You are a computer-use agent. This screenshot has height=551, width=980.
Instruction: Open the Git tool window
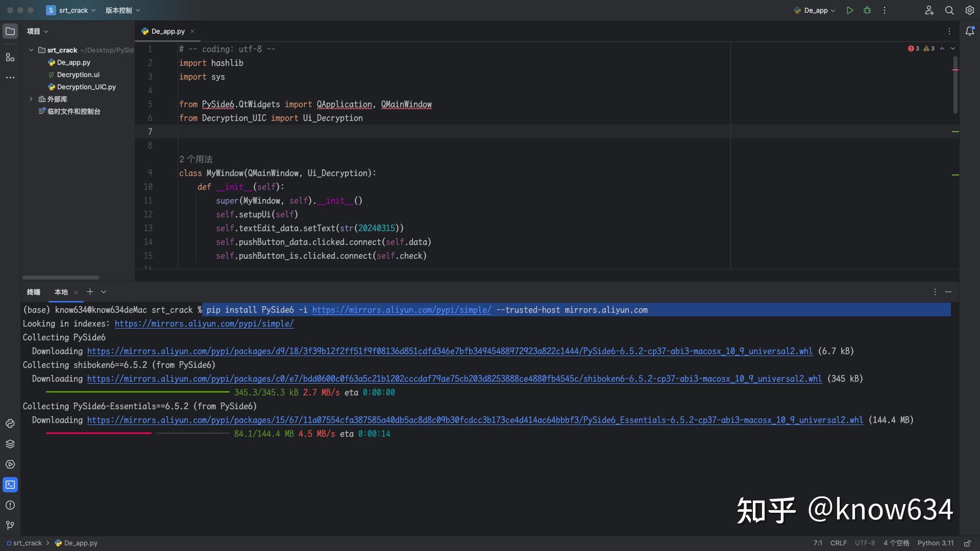[x=10, y=525]
